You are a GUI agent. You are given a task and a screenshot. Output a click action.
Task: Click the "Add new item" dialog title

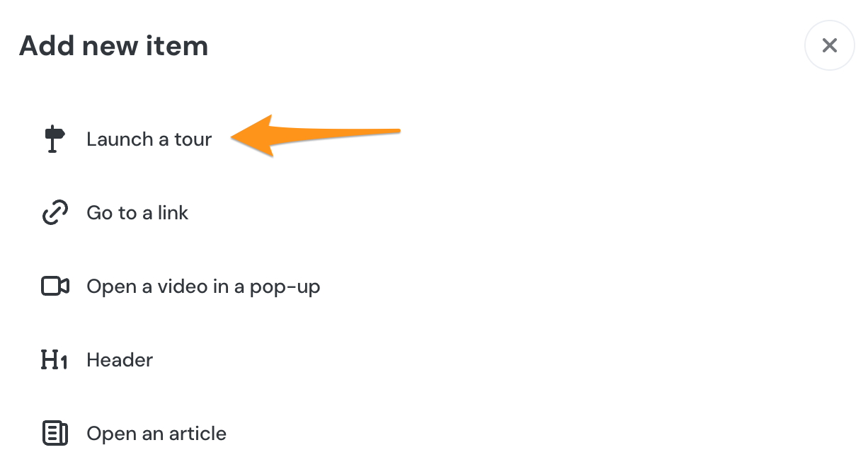pyautogui.click(x=113, y=47)
